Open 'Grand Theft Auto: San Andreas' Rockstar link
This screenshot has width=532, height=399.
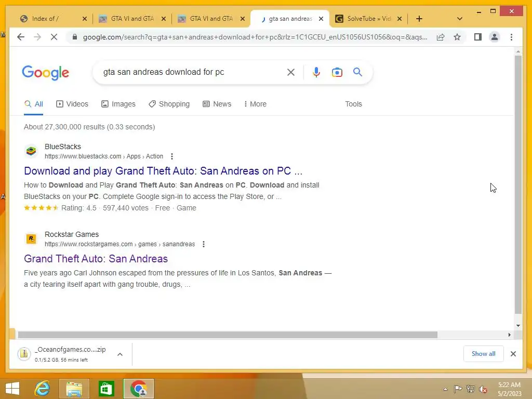pyautogui.click(x=96, y=259)
